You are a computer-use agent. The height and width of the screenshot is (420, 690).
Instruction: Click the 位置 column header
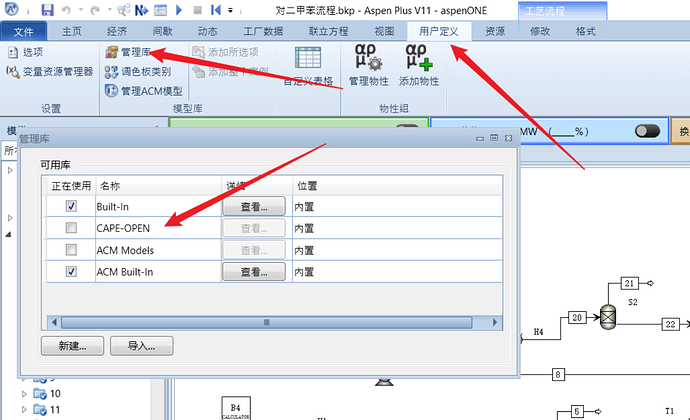pyautogui.click(x=397, y=186)
